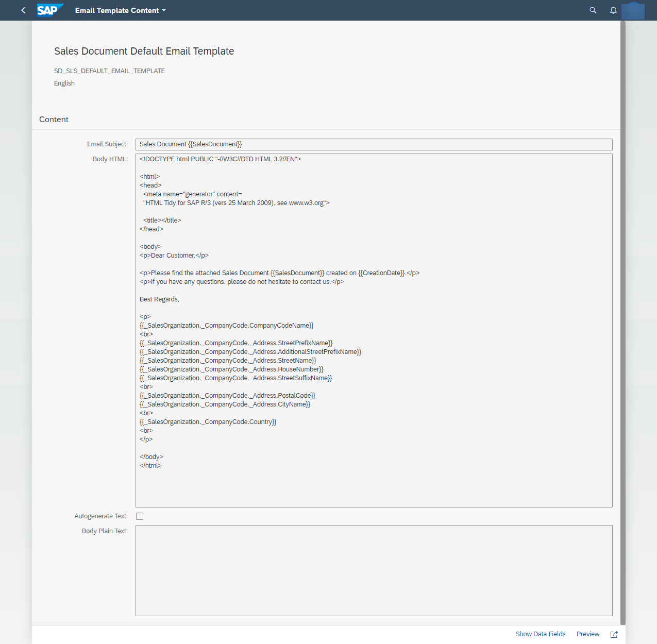Select the Email Template Content header menu
The image size is (657, 644).
pos(120,10)
